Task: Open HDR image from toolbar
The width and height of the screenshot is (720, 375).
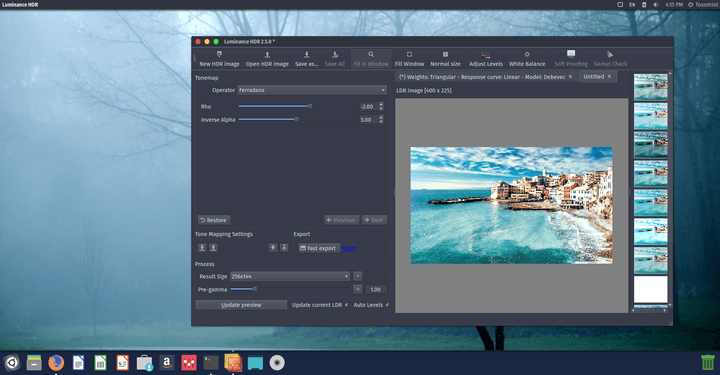Action: click(267, 59)
